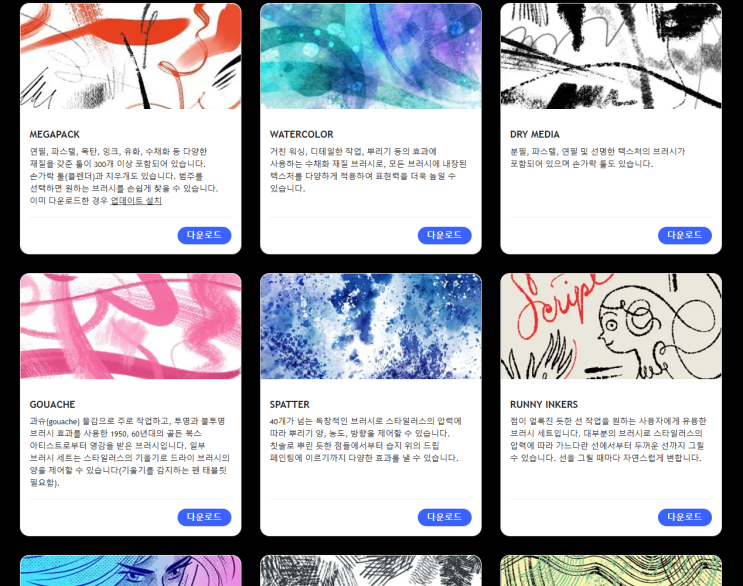Download the Gouache brush set
743x586 pixels.
coord(204,517)
